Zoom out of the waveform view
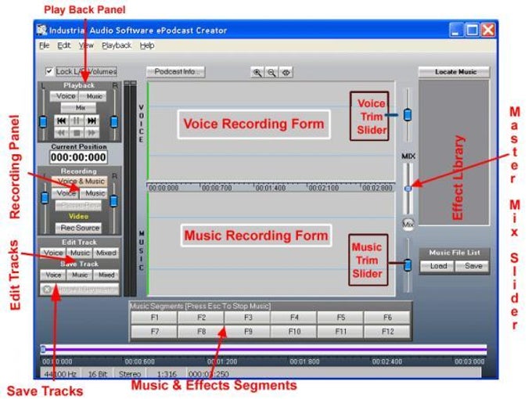Screen dimensions: 532x399 pyautogui.click(x=271, y=73)
